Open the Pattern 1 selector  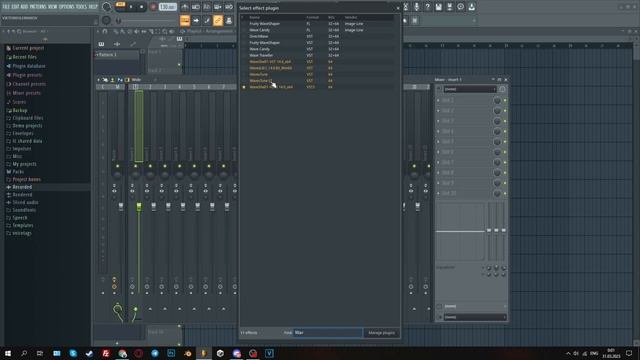coord(117,54)
